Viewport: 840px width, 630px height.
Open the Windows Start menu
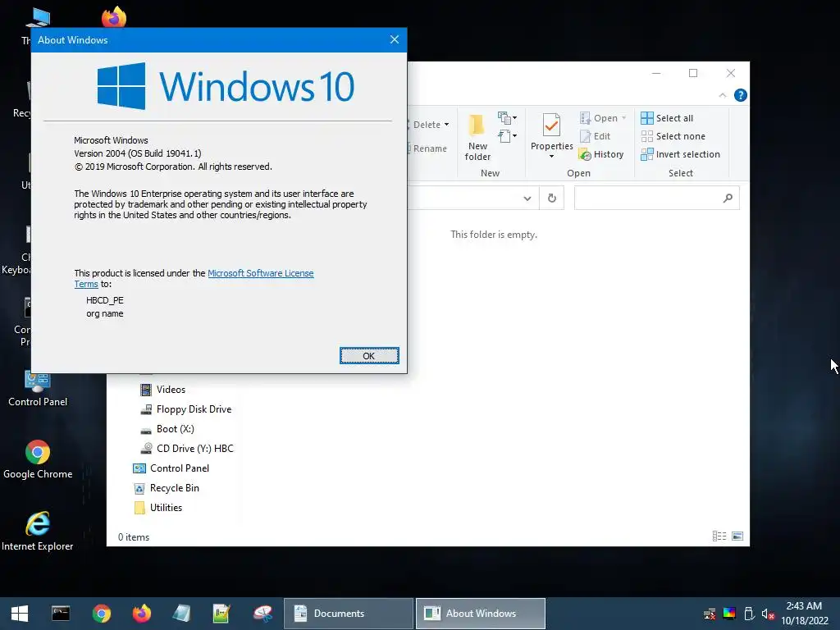(20, 614)
